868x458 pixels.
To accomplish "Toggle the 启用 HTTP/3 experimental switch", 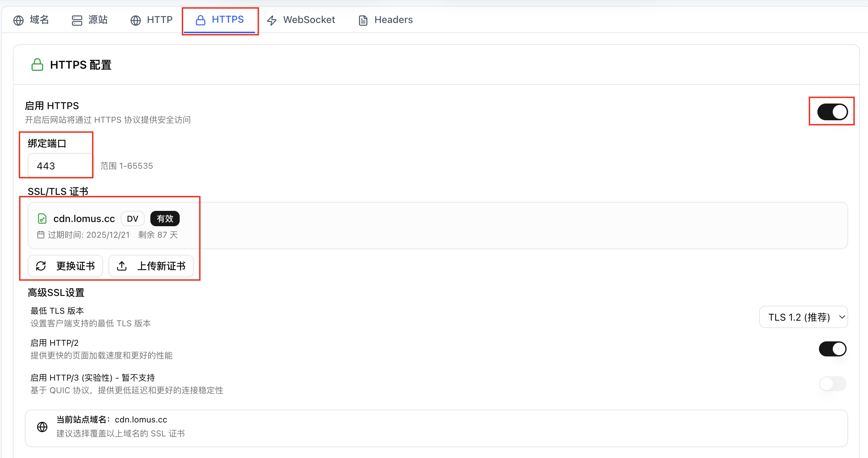I will pos(832,384).
